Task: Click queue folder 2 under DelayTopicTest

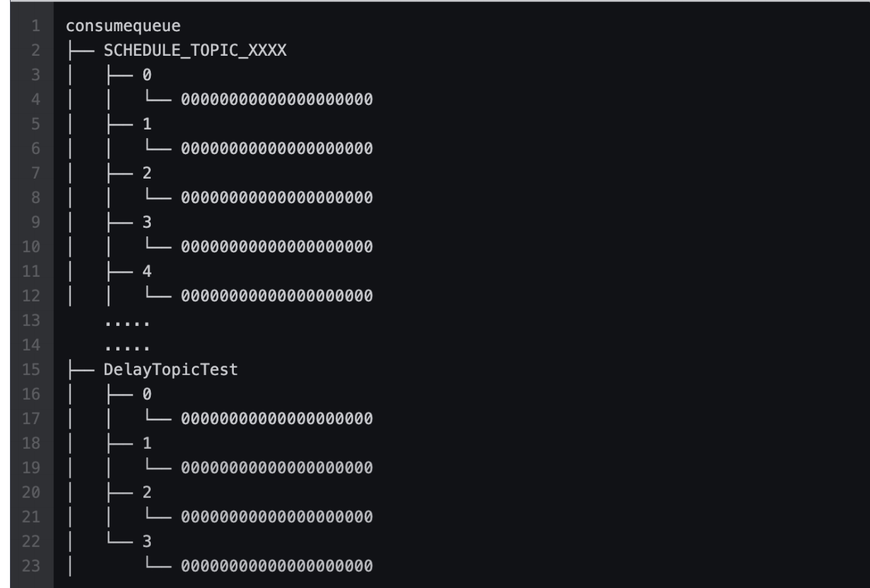Action: [x=147, y=492]
